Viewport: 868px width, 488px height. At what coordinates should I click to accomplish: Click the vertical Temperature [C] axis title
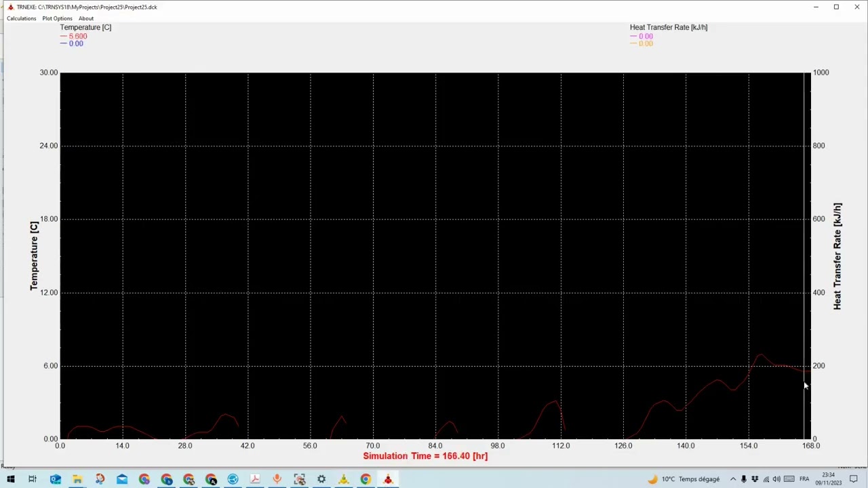(x=34, y=256)
